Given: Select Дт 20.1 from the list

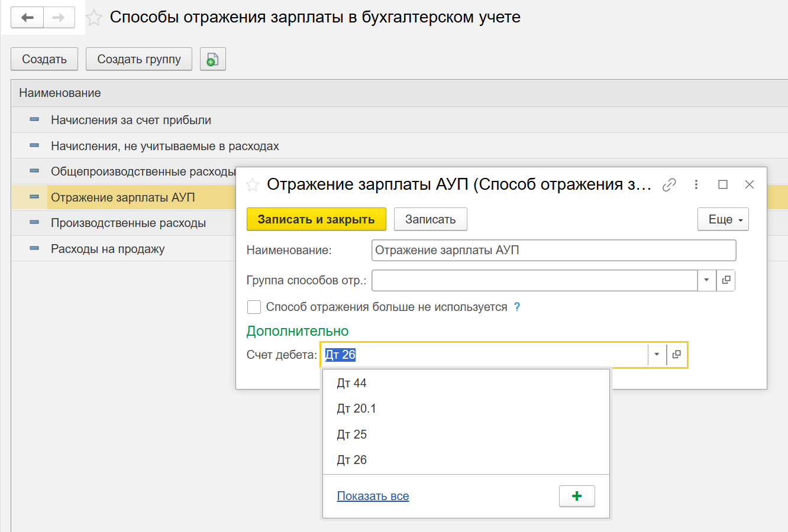Looking at the screenshot, I should (x=466, y=408).
